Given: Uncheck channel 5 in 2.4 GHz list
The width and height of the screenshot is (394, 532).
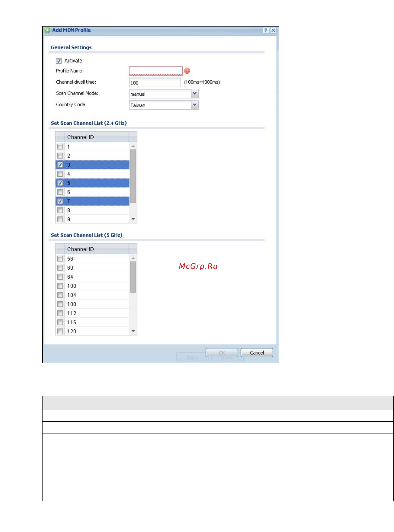Looking at the screenshot, I should [x=60, y=183].
